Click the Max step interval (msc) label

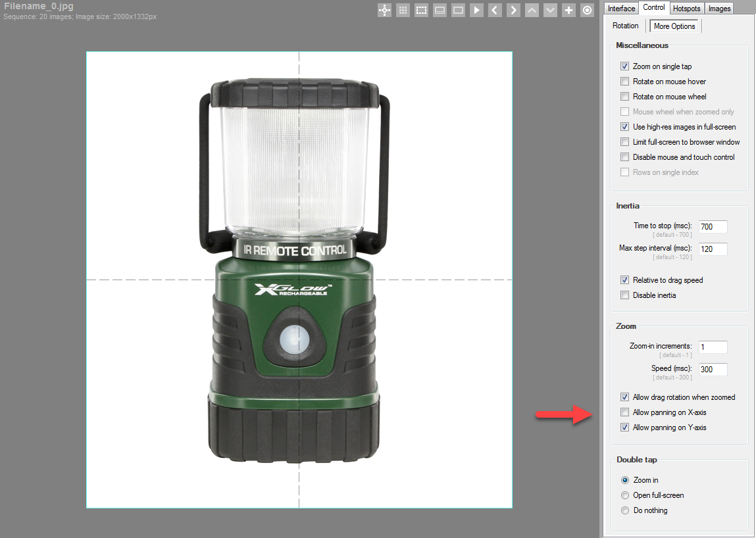655,248
